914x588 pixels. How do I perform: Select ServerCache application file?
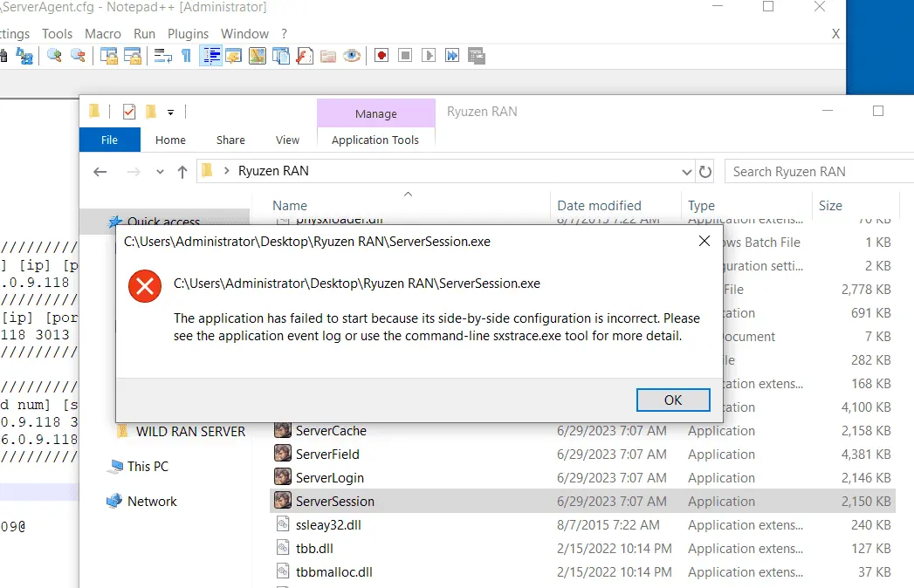click(581, 431)
